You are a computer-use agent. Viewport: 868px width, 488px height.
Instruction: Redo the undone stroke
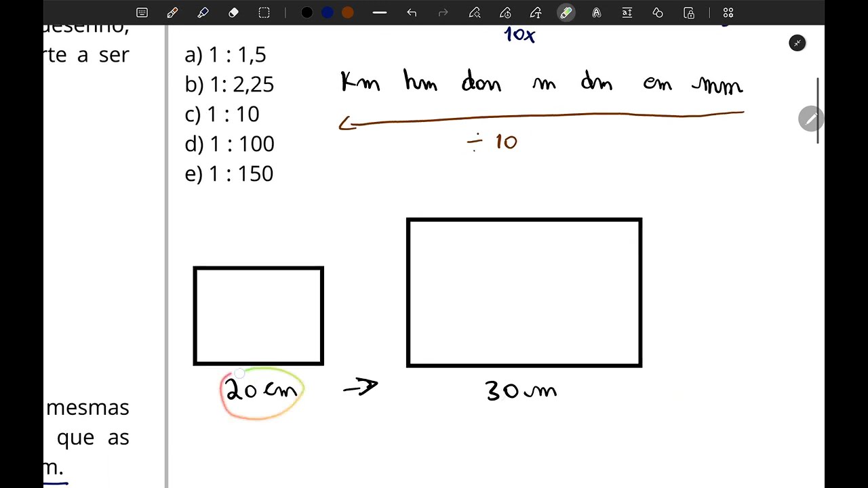tap(443, 13)
